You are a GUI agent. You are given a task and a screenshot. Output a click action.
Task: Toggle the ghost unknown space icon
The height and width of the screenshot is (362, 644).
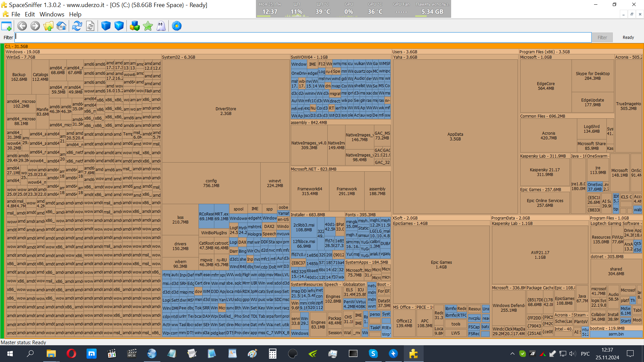tap(161, 26)
